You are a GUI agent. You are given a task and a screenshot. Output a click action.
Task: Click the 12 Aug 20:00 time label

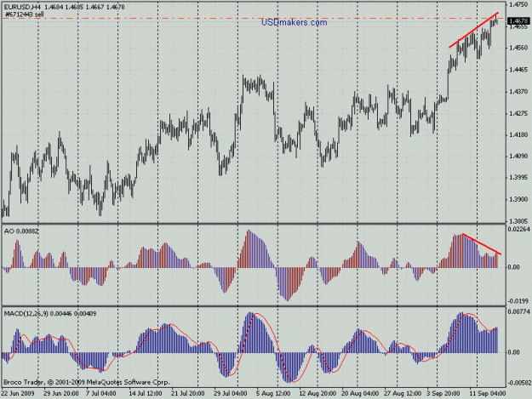coord(317,394)
